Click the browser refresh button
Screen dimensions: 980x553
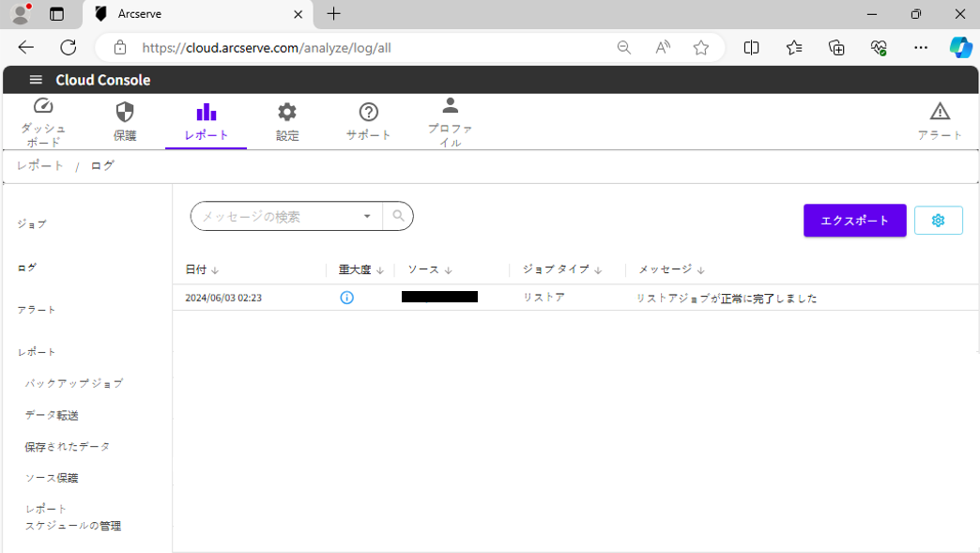pyautogui.click(x=69, y=48)
